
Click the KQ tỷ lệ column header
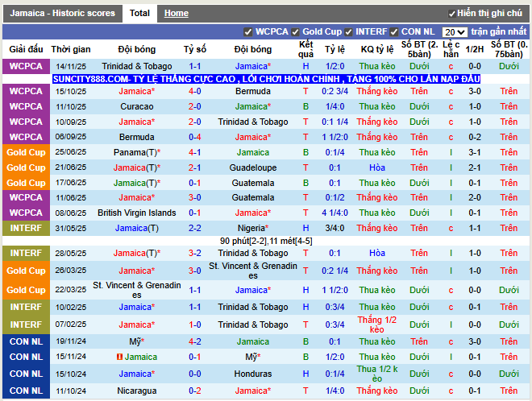click(x=377, y=49)
